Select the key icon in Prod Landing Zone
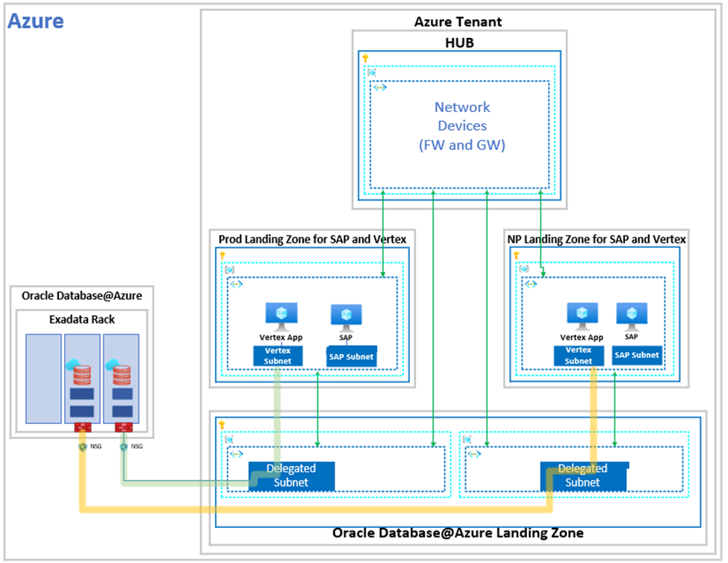Screen dimensions: 728x563 tap(223, 255)
